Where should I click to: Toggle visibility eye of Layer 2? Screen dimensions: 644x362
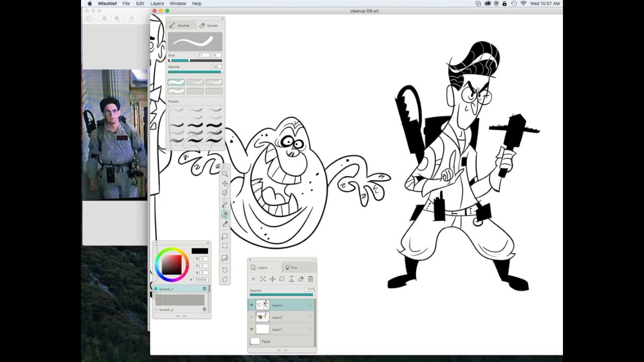click(252, 317)
